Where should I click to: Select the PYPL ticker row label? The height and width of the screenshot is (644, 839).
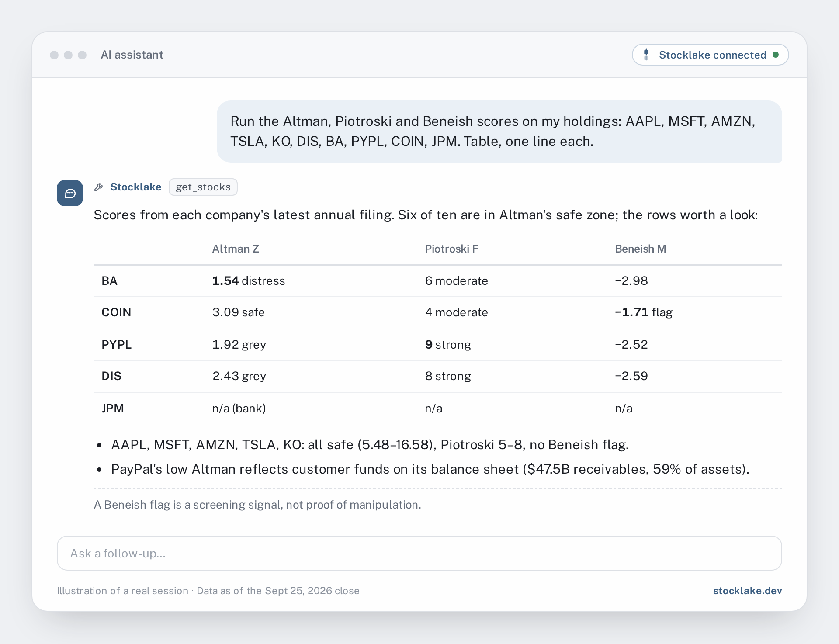pos(116,344)
